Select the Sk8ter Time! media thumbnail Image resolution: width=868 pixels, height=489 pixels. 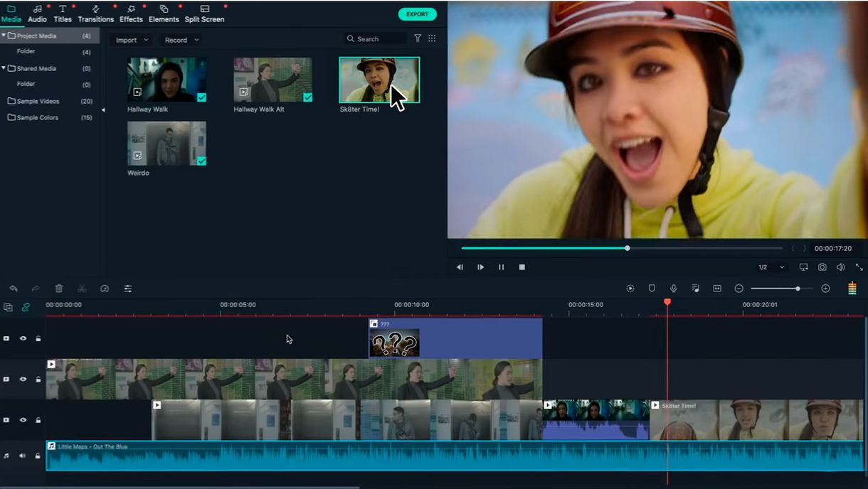tap(379, 78)
